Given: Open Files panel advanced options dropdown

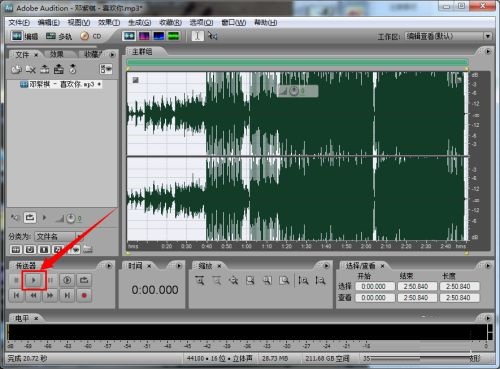Looking at the screenshot, I should [x=106, y=69].
